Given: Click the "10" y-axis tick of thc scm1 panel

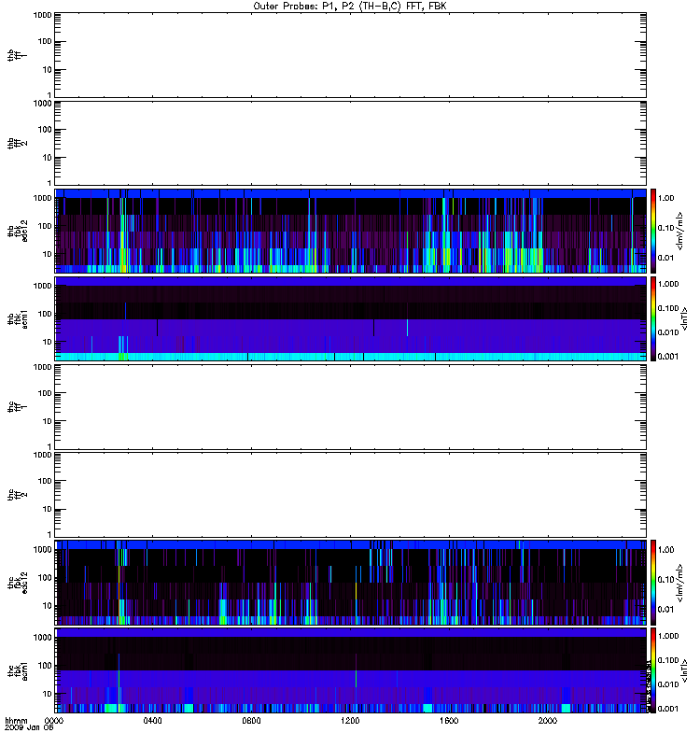Looking at the screenshot, I should (x=48, y=694).
